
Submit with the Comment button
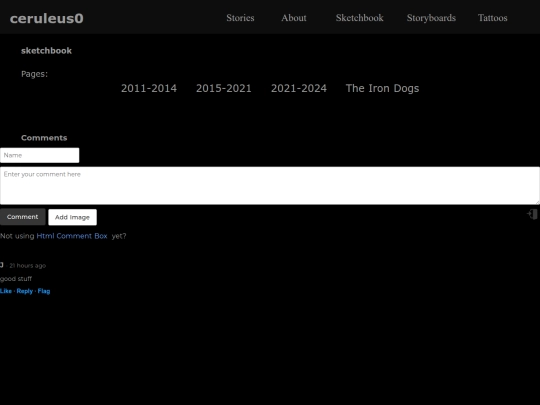click(23, 217)
